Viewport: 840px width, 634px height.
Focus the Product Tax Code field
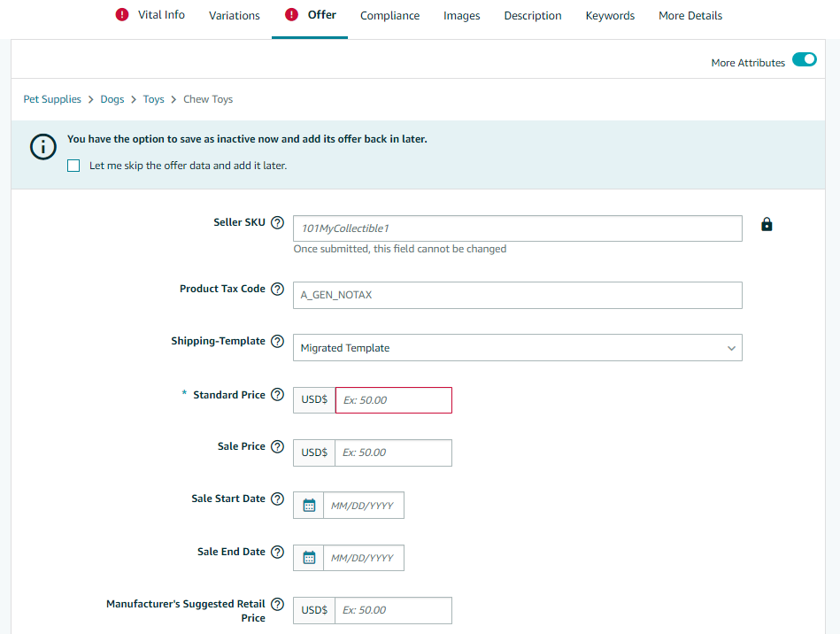(517, 295)
